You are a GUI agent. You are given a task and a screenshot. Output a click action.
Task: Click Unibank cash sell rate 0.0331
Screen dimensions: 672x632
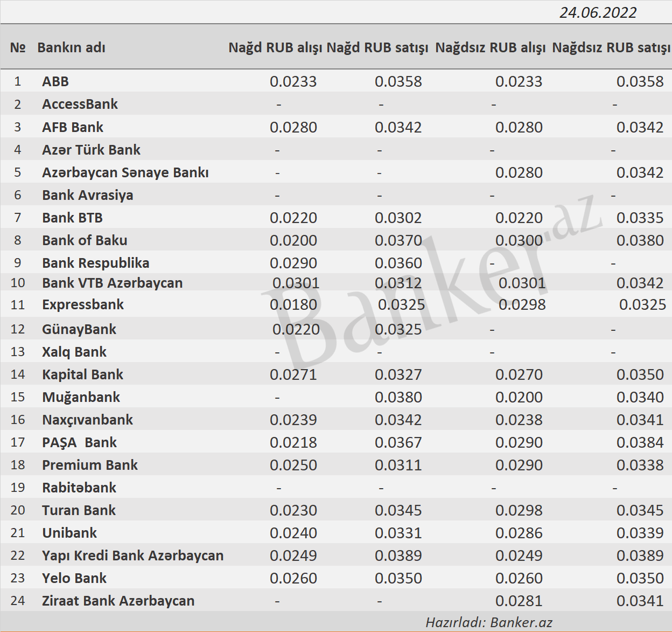tap(398, 533)
